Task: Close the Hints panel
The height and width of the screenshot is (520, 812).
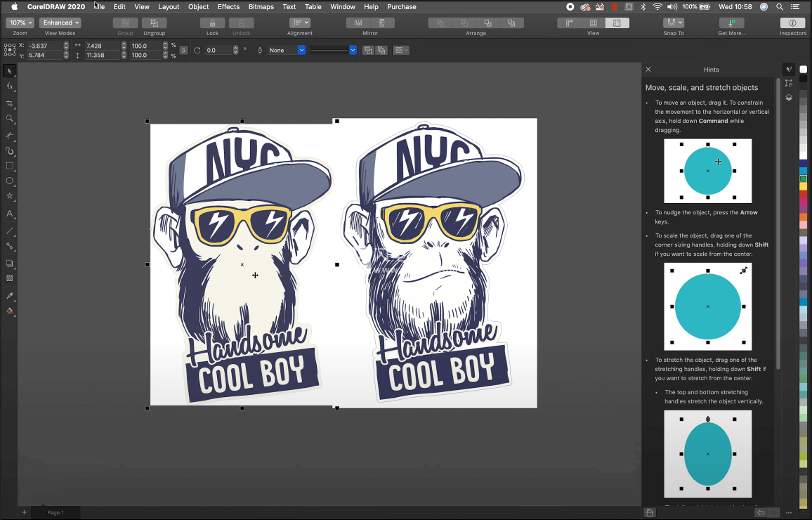Action: pos(648,70)
